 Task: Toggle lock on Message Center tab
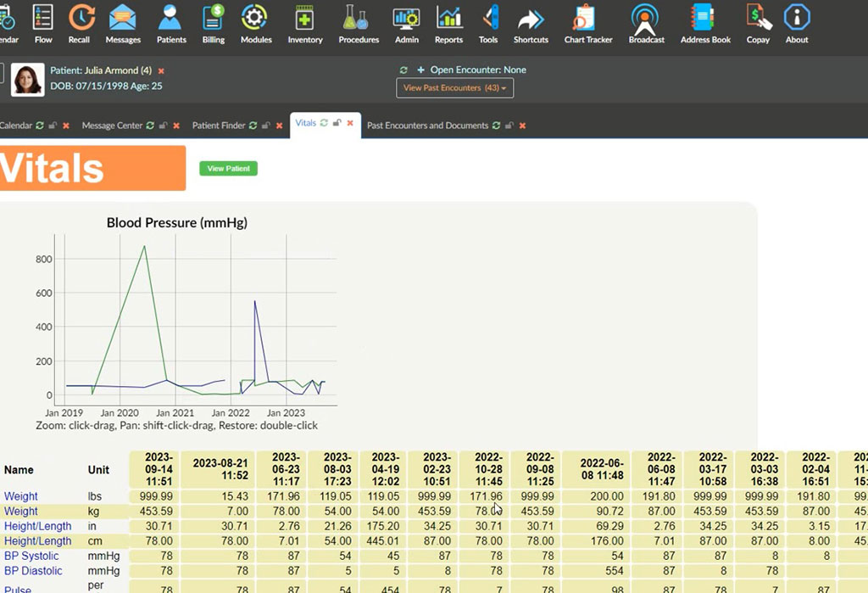[163, 126]
